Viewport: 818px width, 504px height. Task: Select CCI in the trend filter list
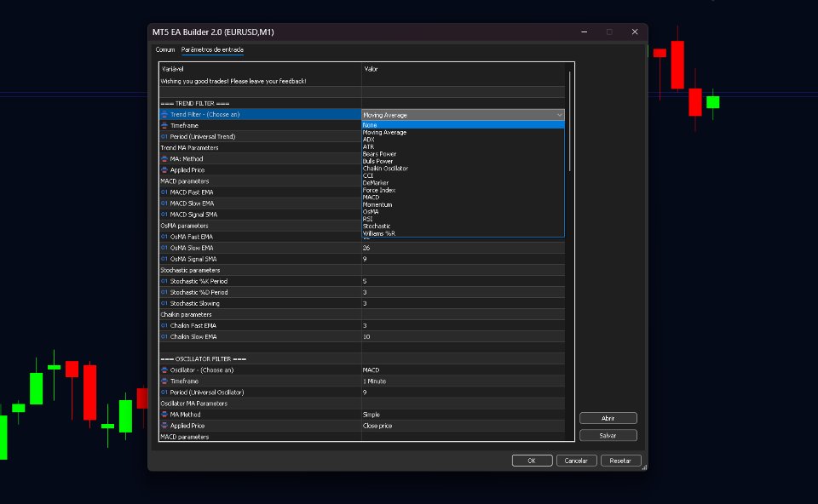tap(463, 175)
